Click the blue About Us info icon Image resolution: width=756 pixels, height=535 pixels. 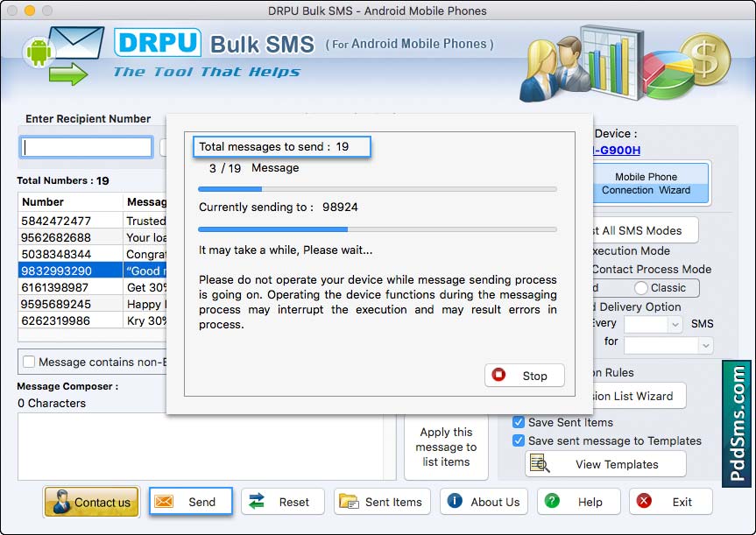455,501
